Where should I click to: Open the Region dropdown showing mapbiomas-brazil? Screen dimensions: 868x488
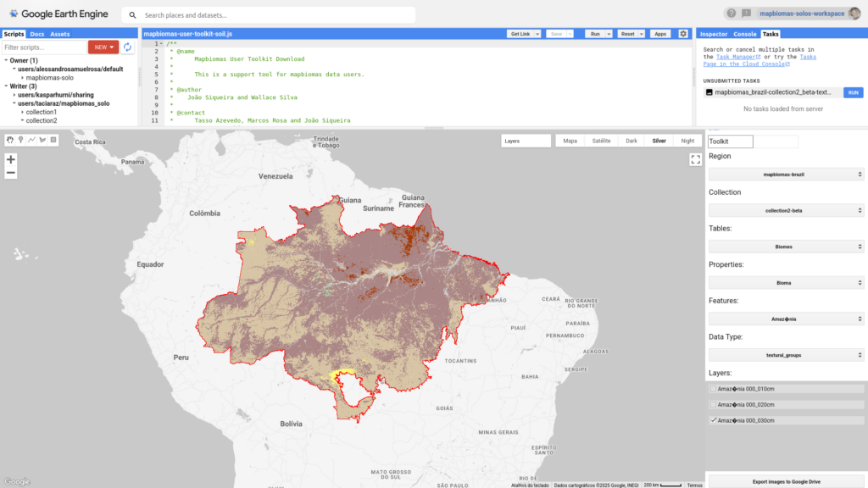786,174
